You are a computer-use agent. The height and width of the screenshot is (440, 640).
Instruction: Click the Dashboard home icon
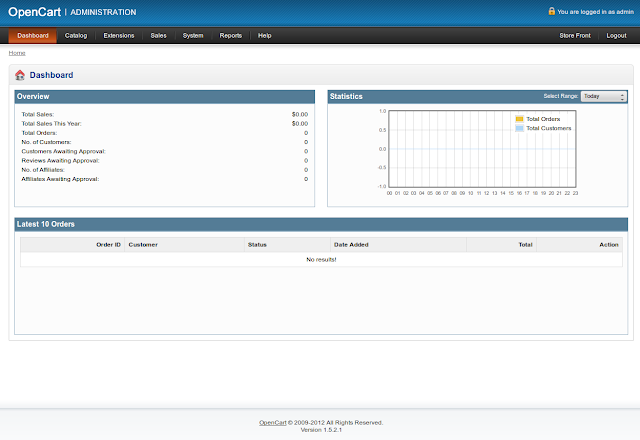(20, 75)
